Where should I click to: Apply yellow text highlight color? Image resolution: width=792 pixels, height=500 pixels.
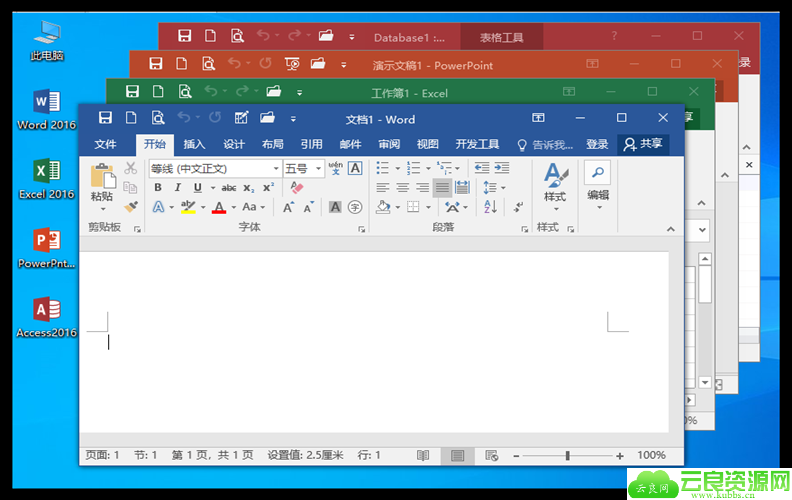click(x=188, y=207)
